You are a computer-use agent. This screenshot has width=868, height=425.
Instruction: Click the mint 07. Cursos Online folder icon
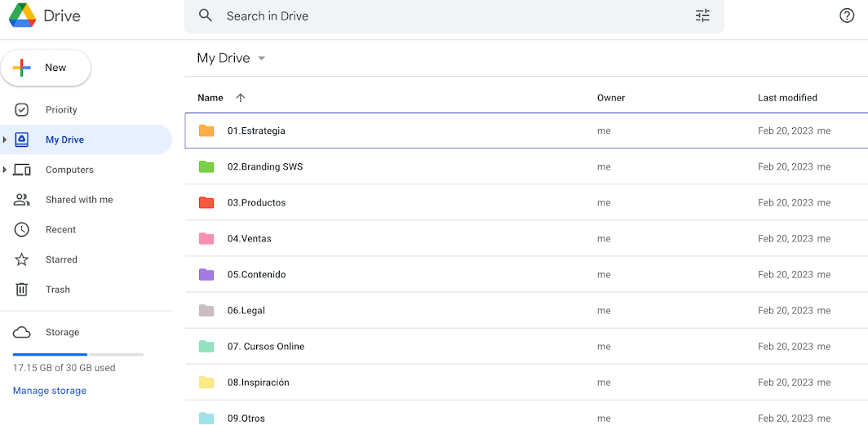coord(206,347)
